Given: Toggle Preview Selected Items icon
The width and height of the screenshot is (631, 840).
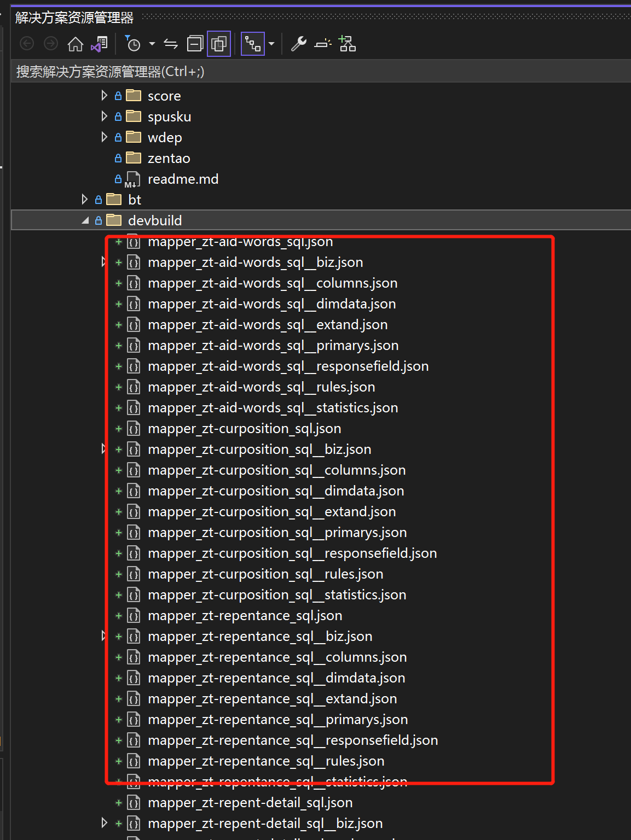Looking at the screenshot, I should tap(323, 44).
